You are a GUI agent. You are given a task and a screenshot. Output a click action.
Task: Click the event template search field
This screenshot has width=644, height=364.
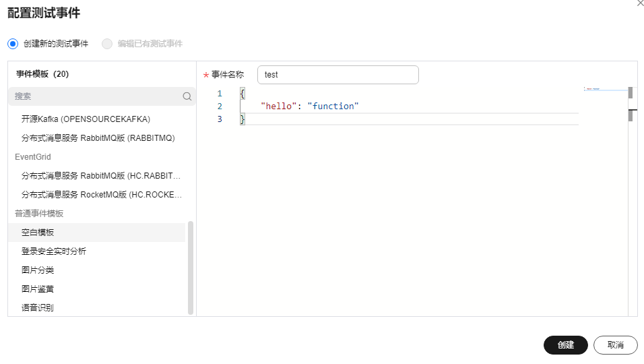click(94, 96)
